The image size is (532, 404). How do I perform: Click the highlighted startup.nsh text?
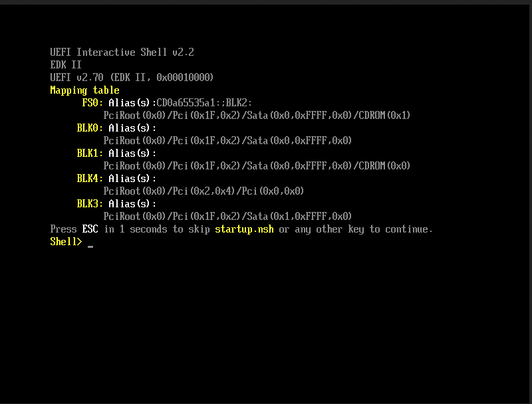tap(244, 229)
